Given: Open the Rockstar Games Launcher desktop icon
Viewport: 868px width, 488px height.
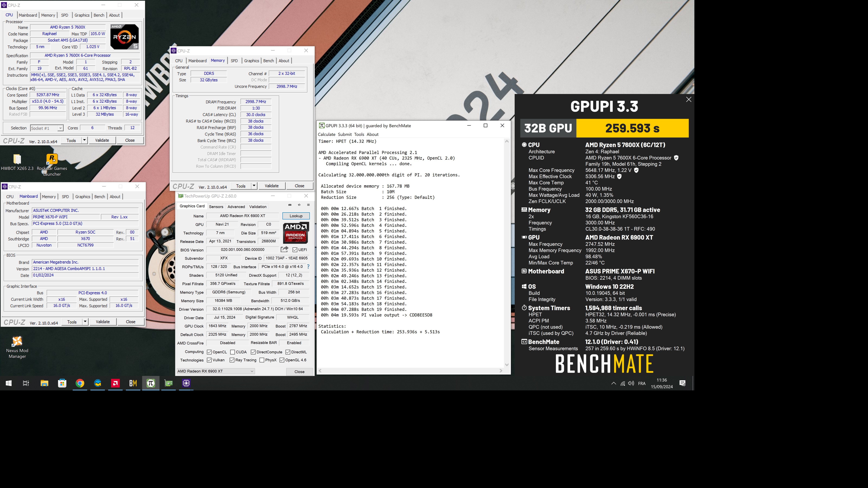Looking at the screenshot, I should (52, 165).
